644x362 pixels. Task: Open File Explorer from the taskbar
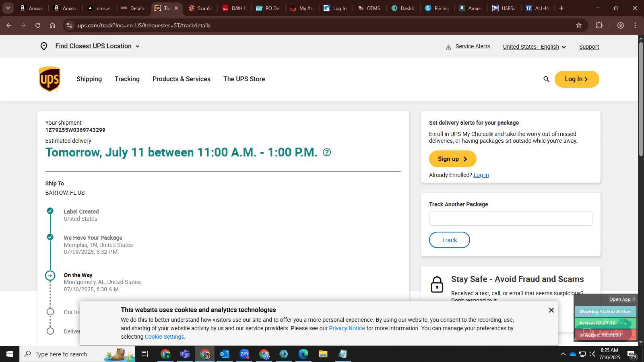click(x=323, y=354)
